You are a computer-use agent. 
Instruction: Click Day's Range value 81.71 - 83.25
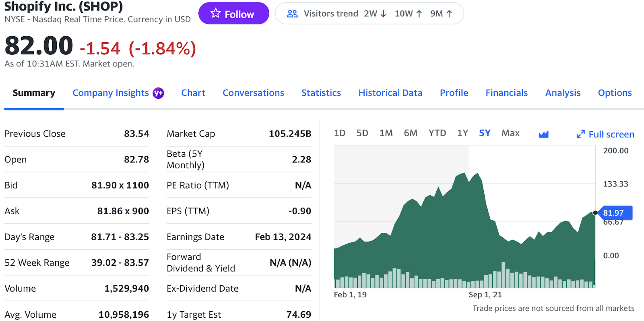pos(120,237)
